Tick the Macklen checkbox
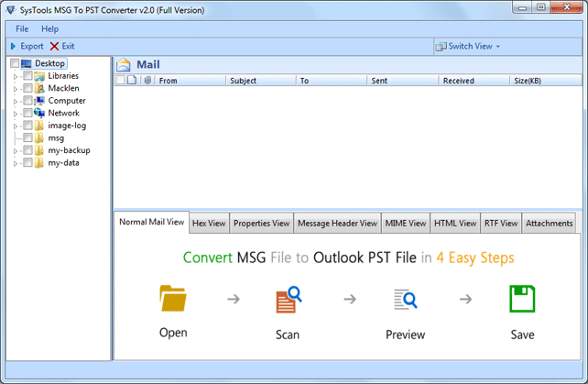This screenshot has width=588, height=384. coord(27,88)
